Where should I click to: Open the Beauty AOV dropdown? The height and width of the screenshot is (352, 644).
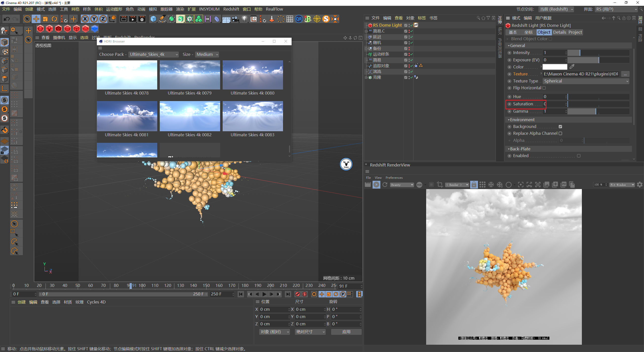tap(402, 185)
